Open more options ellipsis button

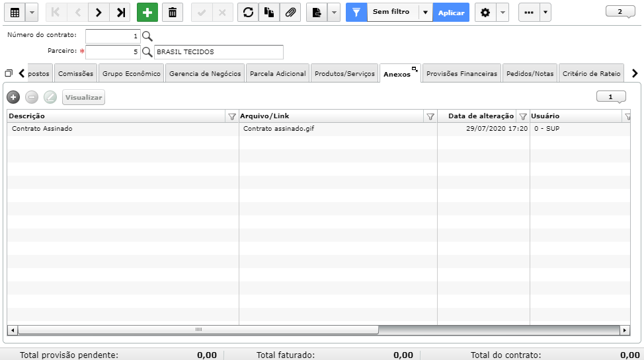[529, 13]
